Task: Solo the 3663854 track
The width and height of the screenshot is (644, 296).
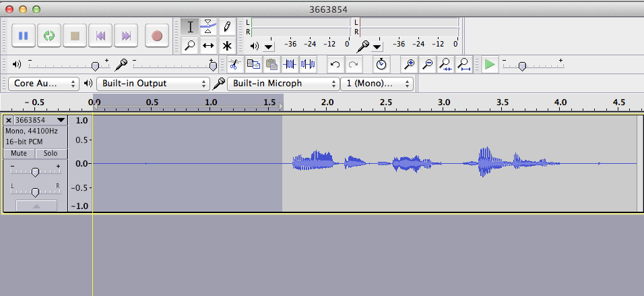Action: click(x=51, y=153)
